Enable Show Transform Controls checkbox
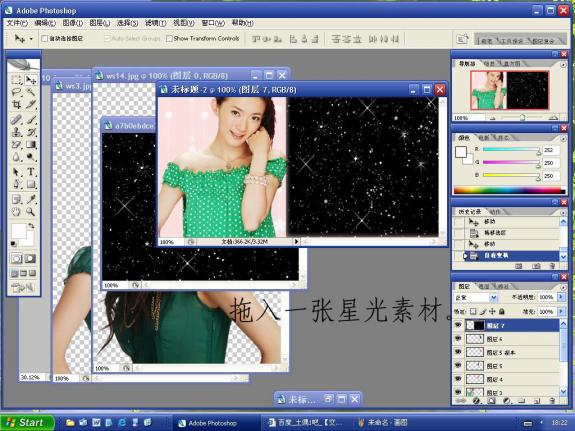Viewport: 575px width, 431px height. click(169, 39)
